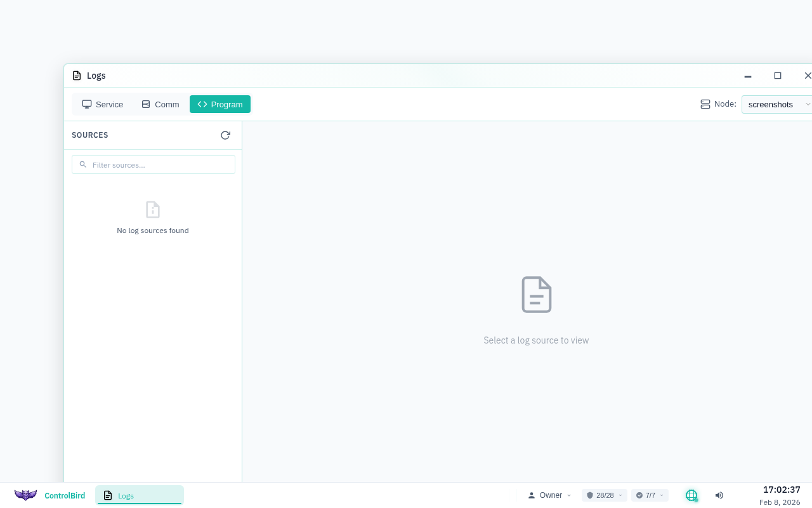Click the Logs window title document icon
Viewport: 812px width, 508px height.
(x=77, y=76)
